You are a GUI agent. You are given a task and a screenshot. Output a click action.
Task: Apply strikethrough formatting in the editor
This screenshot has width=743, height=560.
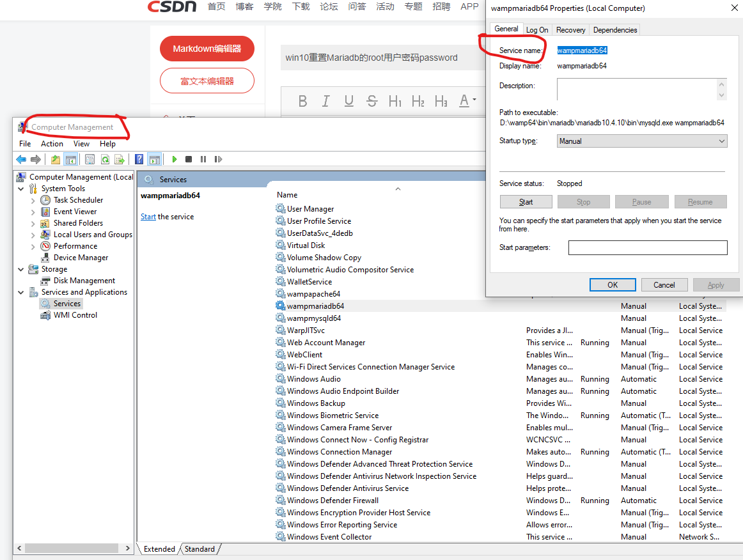[x=371, y=101]
